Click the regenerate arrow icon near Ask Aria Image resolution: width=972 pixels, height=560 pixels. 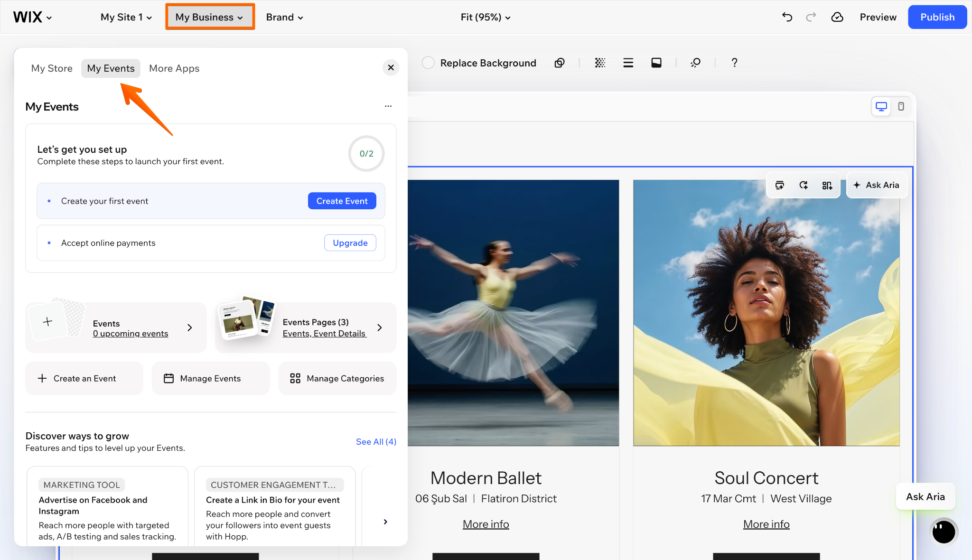click(804, 185)
